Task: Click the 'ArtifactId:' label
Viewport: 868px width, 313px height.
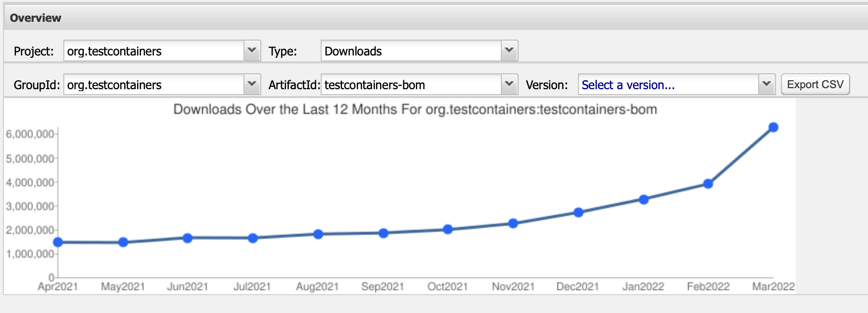Action: 294,85
